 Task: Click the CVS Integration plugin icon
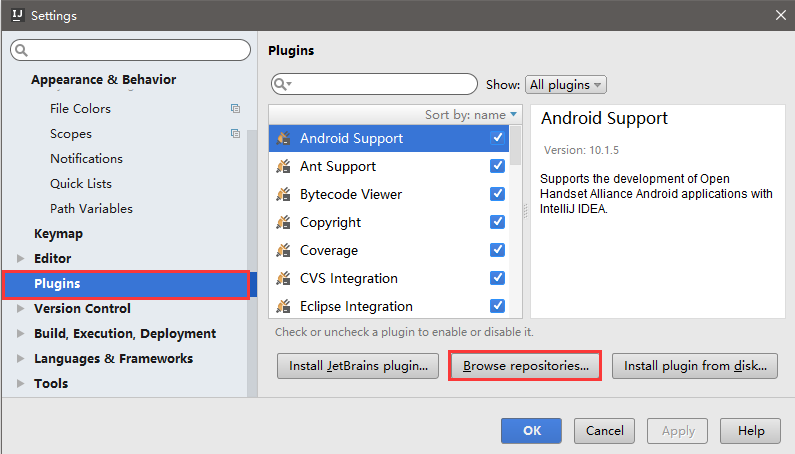pos(283,278)
